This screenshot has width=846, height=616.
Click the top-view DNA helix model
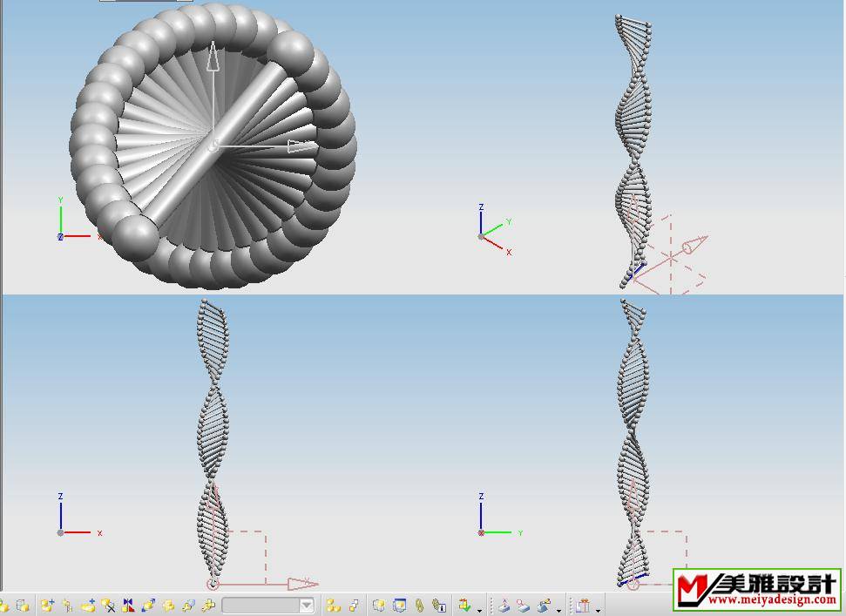[213, 146]
